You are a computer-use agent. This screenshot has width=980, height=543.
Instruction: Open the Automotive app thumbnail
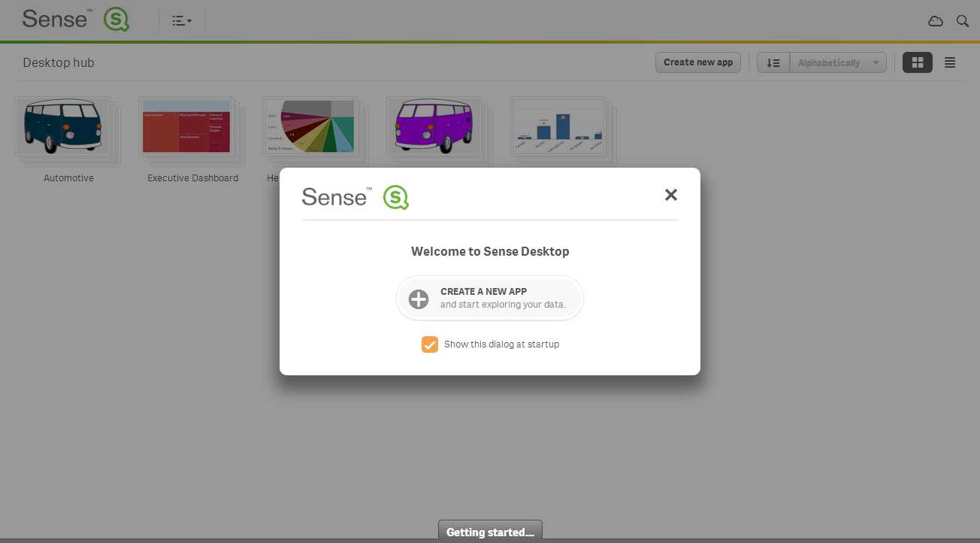(x=66, y=130)
